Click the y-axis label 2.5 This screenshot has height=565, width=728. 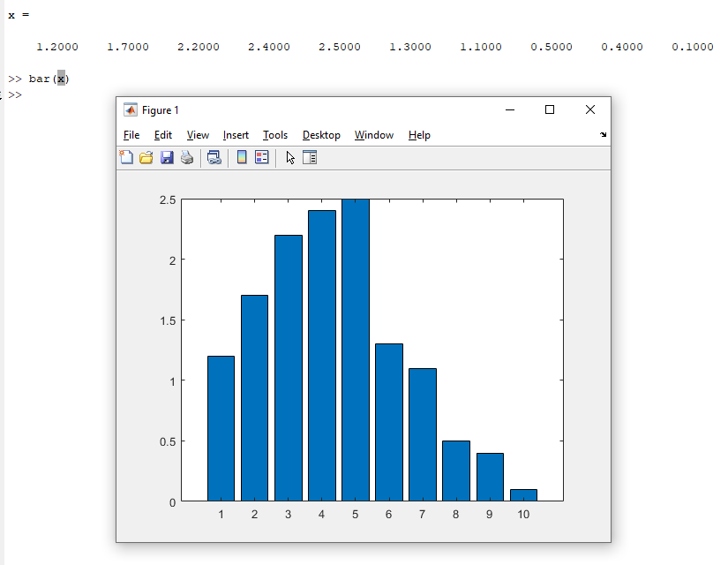(x=168, y=200)
